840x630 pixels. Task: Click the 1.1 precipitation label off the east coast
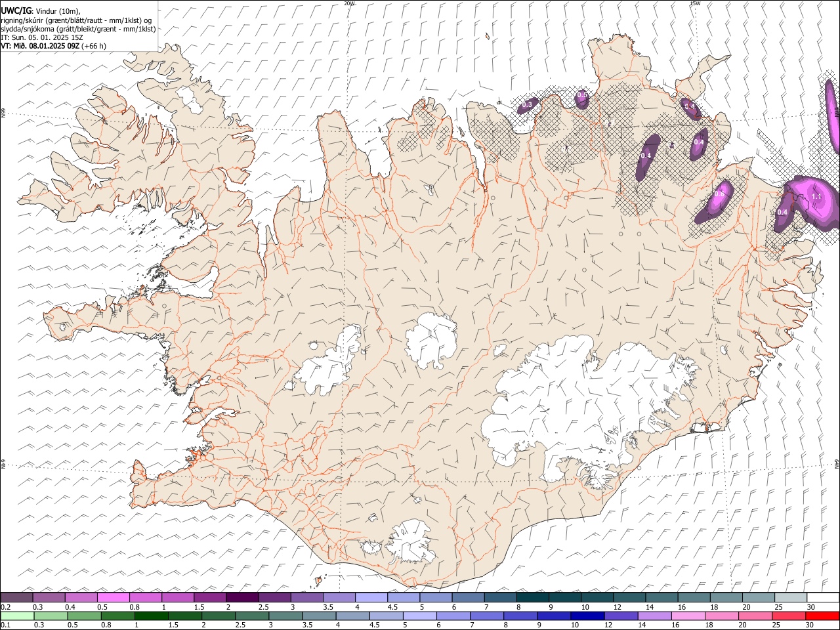pos(817,196)
